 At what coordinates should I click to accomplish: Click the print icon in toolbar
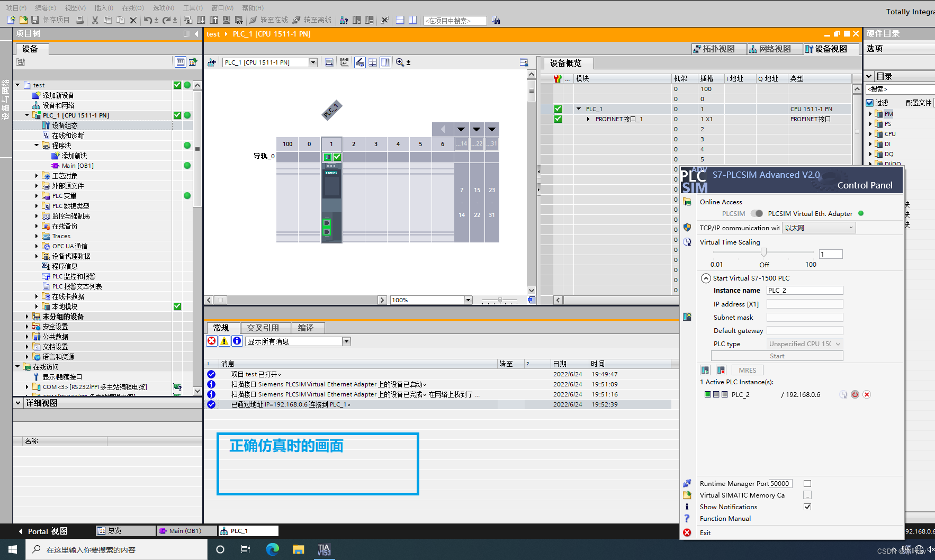pyautogui.click(x=79, y=20)
